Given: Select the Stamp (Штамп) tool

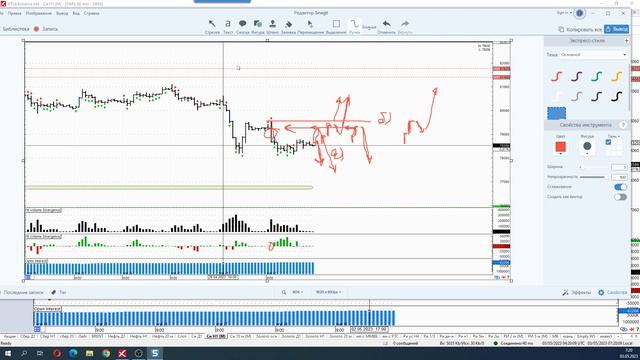Looking at the screenshot, I should click(x=272, y=27).
